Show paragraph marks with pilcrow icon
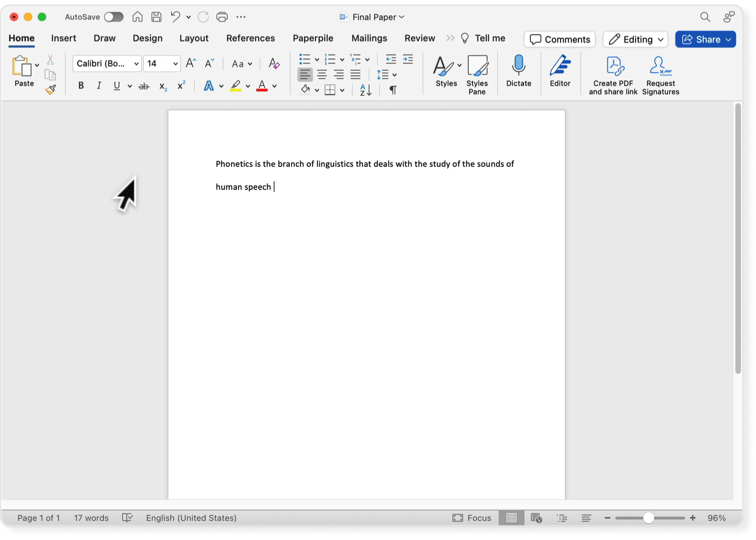 (x=393, y=90)
